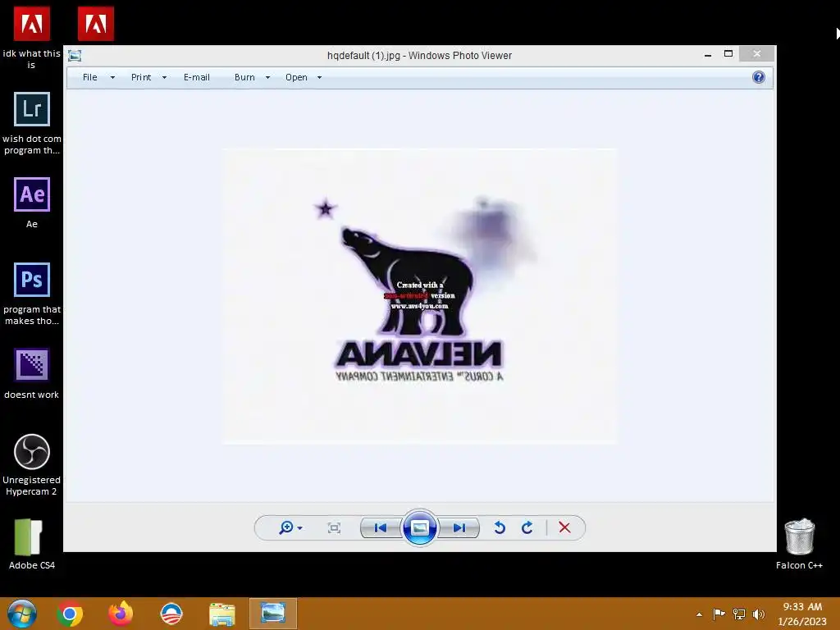Click the Photo Viewer taskbar button
Screen dimensions: 840x630
click(x=272, y=614)
